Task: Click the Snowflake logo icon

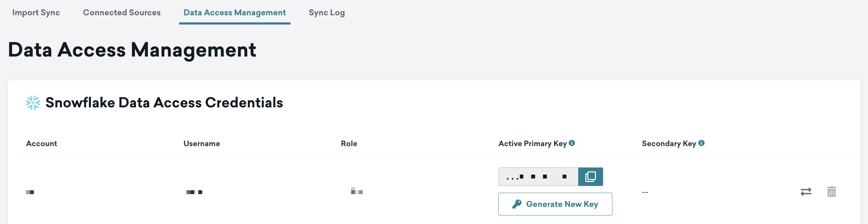Action: (x=33, y=103)
